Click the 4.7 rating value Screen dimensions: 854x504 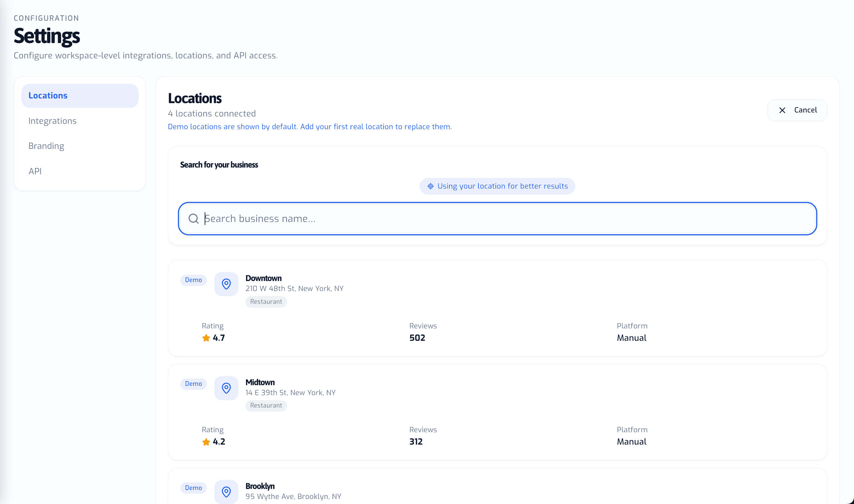pos(219,338)
